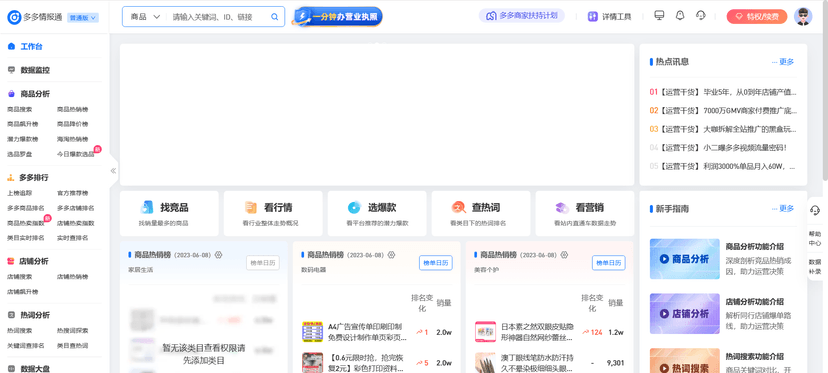Click the 找竞品 shortcut card
This screenshot has width=828, height=373.
(169, 213)
